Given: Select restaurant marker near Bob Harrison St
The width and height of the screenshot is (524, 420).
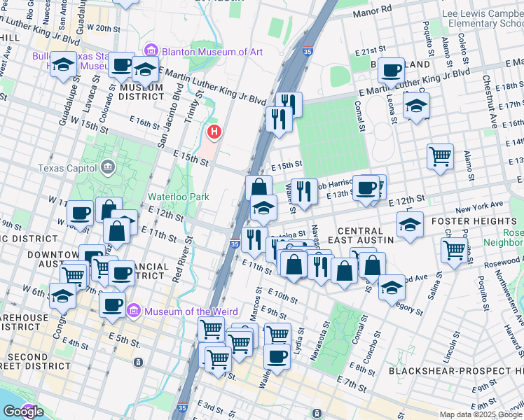Looking at the screenshot, I should coord(304,190).
